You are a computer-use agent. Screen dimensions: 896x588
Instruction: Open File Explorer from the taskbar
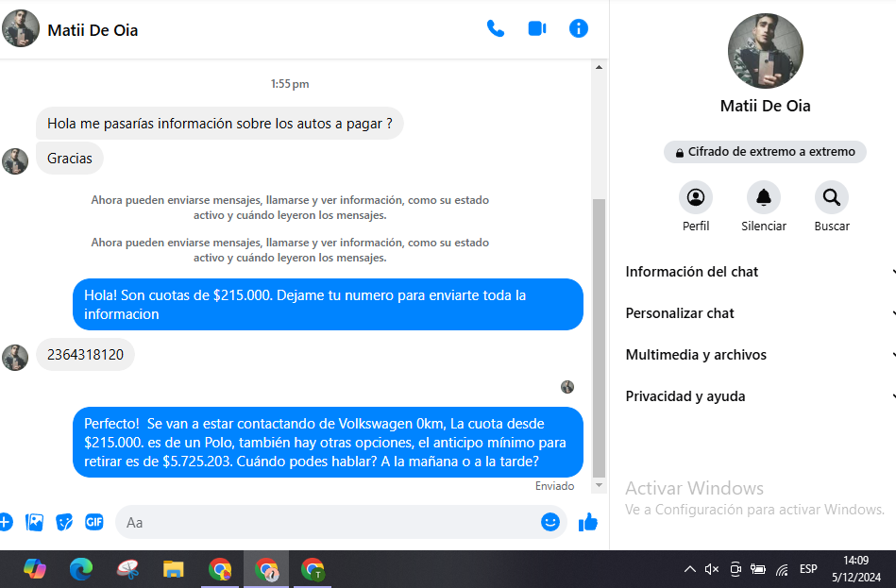tap(173, 569)
